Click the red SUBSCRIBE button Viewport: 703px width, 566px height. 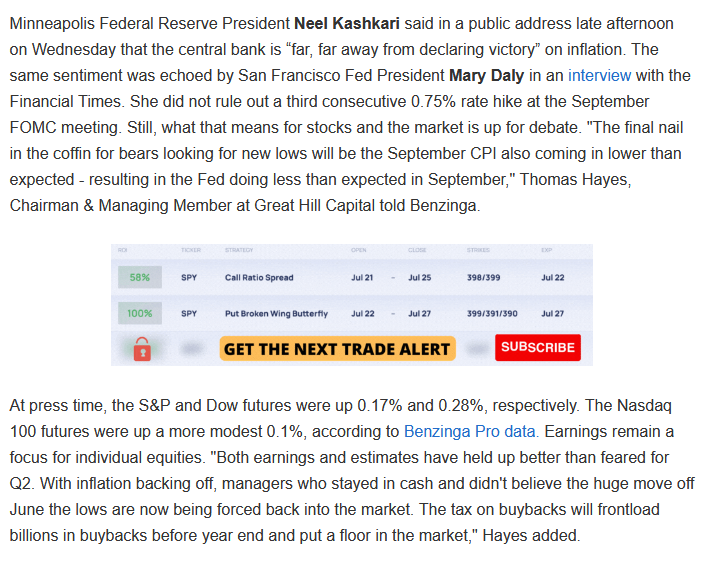(538, 347)
